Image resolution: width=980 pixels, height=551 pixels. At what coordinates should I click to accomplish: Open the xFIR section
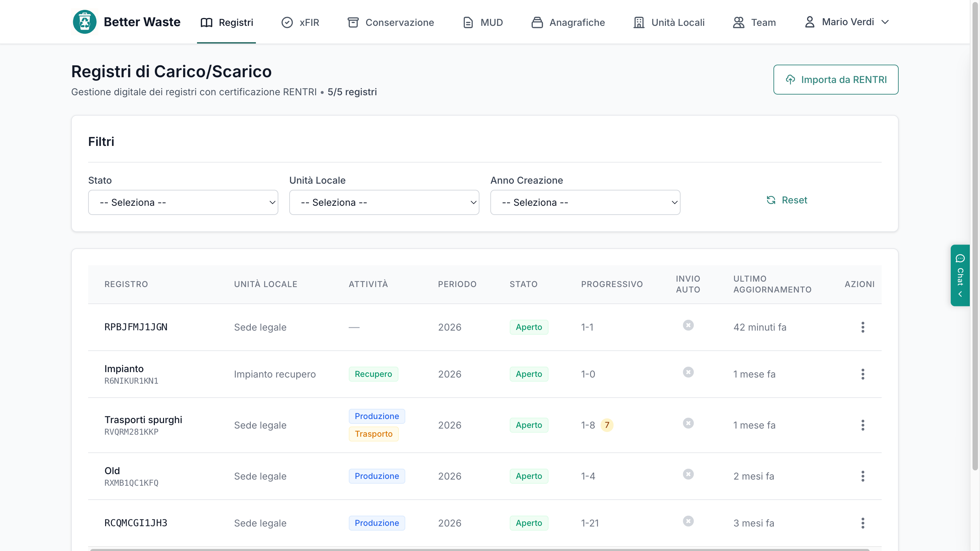coord(300,22)
